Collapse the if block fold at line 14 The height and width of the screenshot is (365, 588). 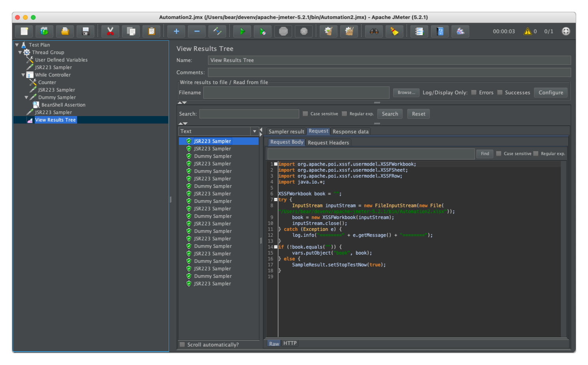pyautogui.click(x=275, y=247)
